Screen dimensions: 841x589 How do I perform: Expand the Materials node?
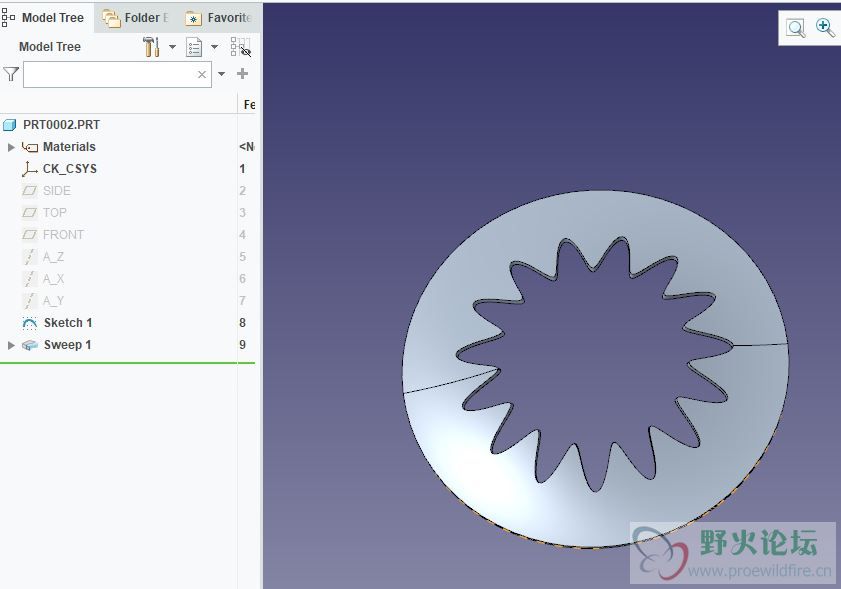click(x=11, y=147)
